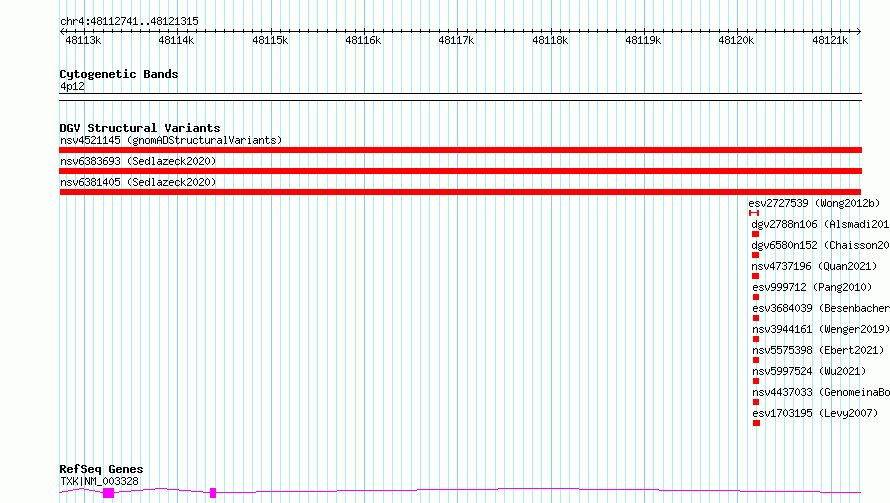Click the 48120k ruler label

pyautogui.click(x=736, y=40)
